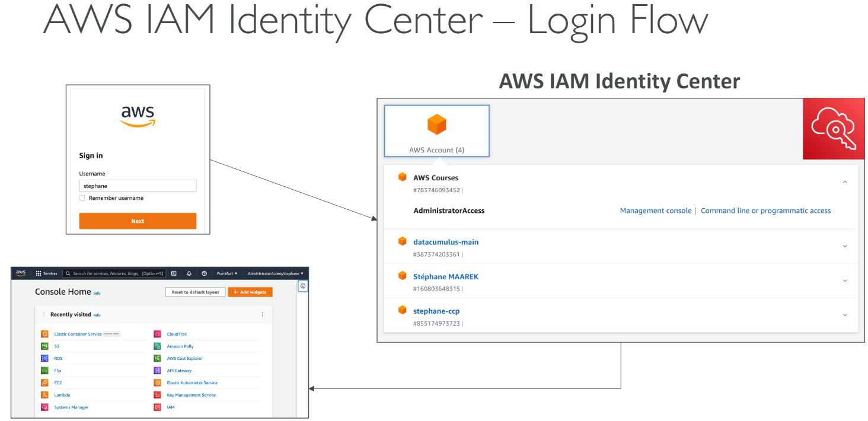Viewport: 868px width, 421px height.
Task: Open the AdministratorAccess/stephane account menu
Action: click(275, 273)
